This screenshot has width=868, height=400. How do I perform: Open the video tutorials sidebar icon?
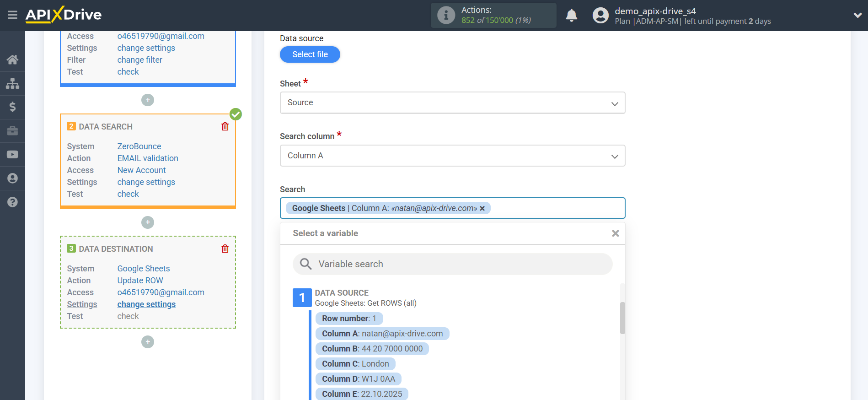pyautogui.click(x=12, y=155)
